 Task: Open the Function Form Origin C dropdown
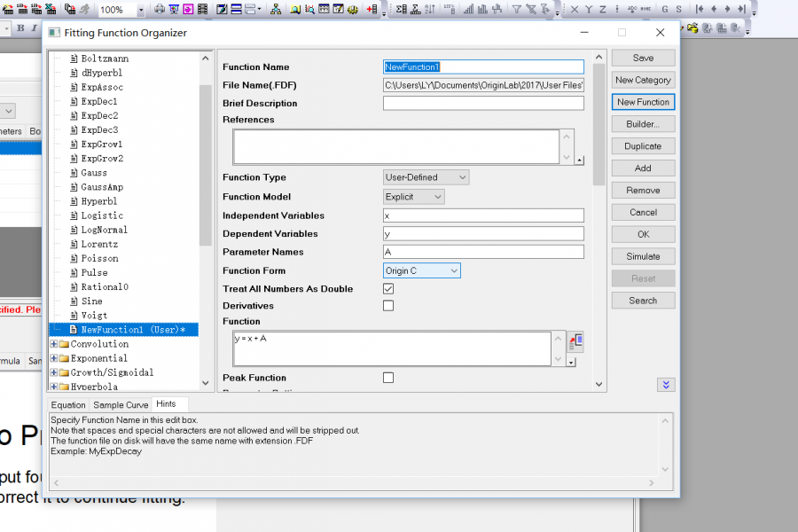coord(422,270)
